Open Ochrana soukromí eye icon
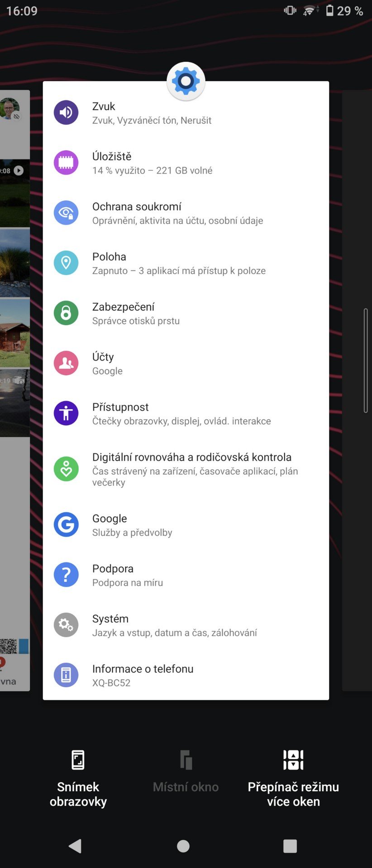The height and width of the screenshot is (868, 372). [x=66, y=213]
